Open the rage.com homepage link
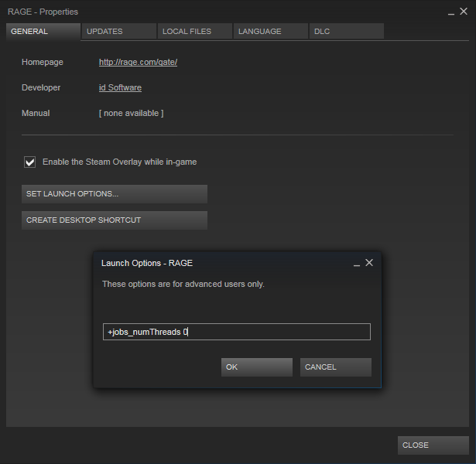The height and width of the screenshot is (464, 476). pos(138,62)
